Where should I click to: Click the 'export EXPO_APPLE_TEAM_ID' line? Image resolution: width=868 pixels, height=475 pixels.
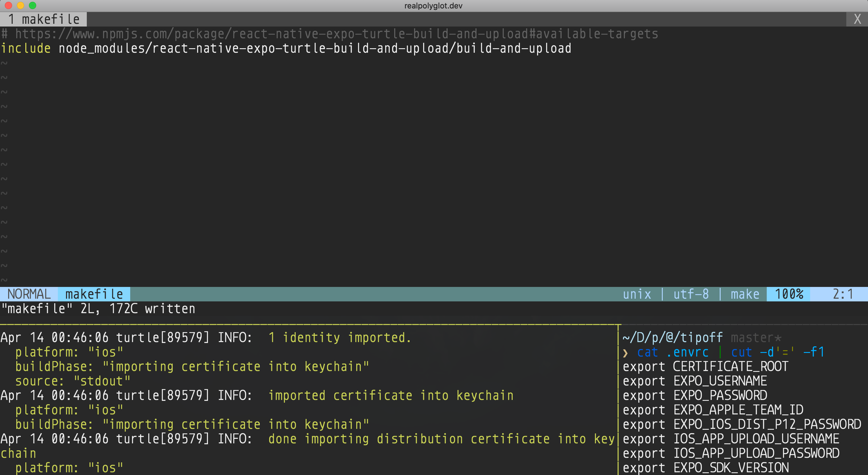pos(713,410)
